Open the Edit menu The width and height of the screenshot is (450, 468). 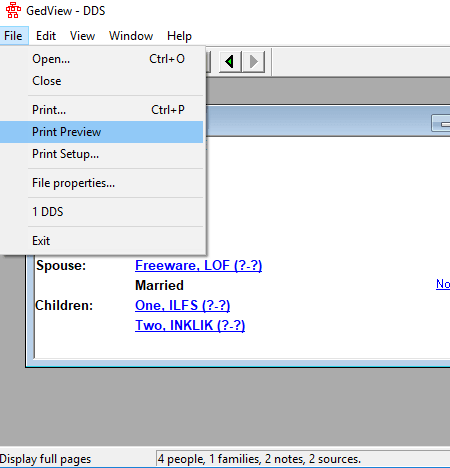46,36
